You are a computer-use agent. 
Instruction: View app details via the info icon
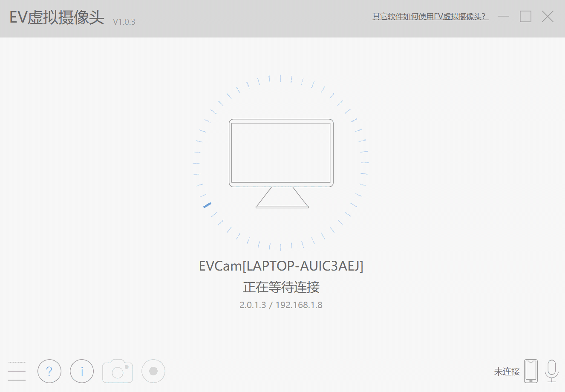click(81, 371)
